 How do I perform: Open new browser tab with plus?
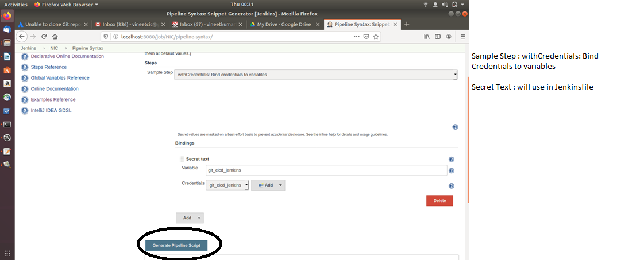(x=407, y=24)
